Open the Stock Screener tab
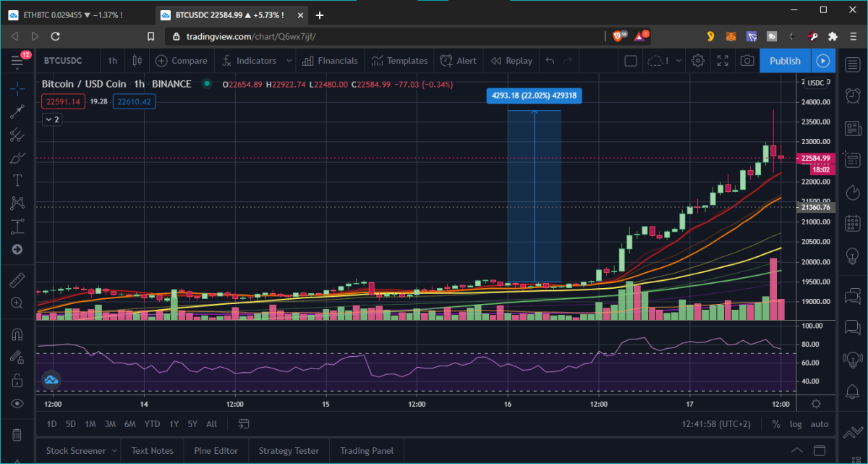Screen dimensions: 868x464 click(76, 450)
